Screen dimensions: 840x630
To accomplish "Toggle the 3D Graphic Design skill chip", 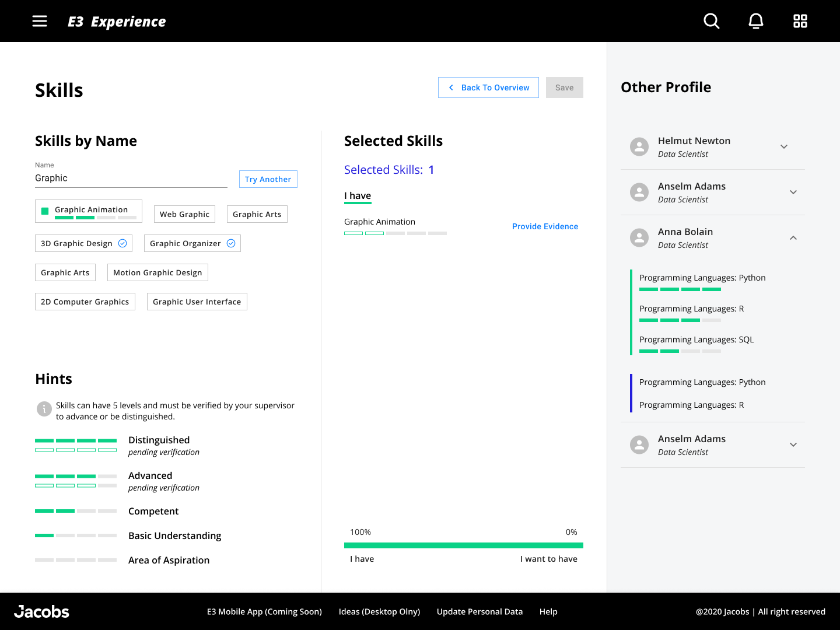I will click(83, 243).
